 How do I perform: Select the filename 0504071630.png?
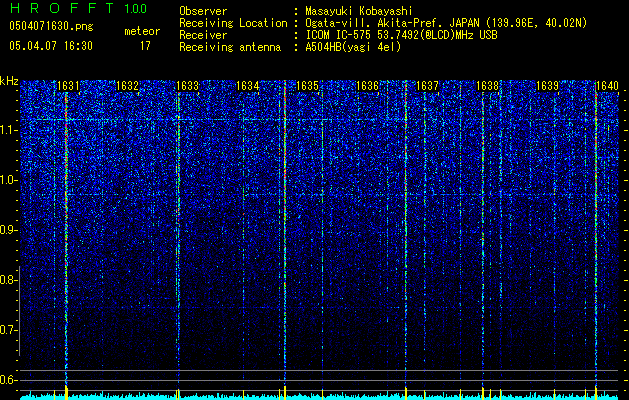[x=51, y=27]
